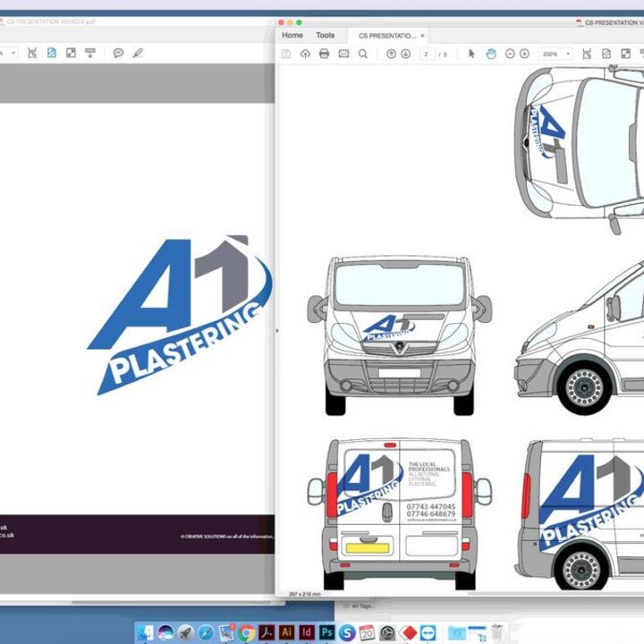Click full screen icon in back window
The height and width of the screenshot is (644, 644).
(x=71, y=53)
